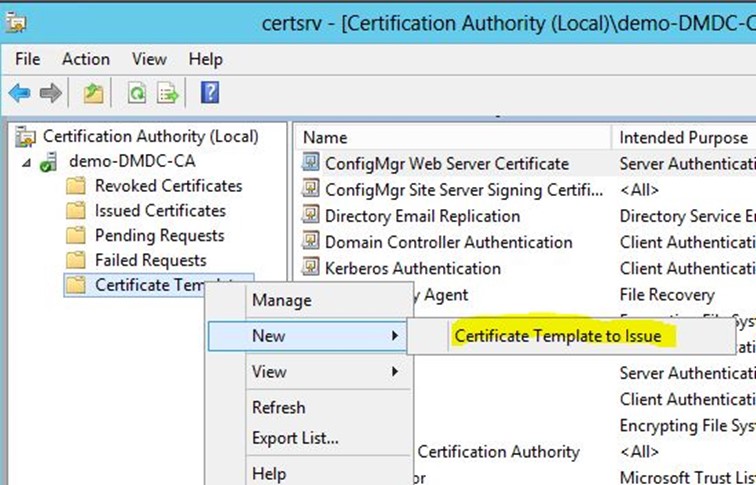756x485 pixels.
Task: Select ConfigMgr Site Server Signing Certifi... row
Action: coord(464,189)
